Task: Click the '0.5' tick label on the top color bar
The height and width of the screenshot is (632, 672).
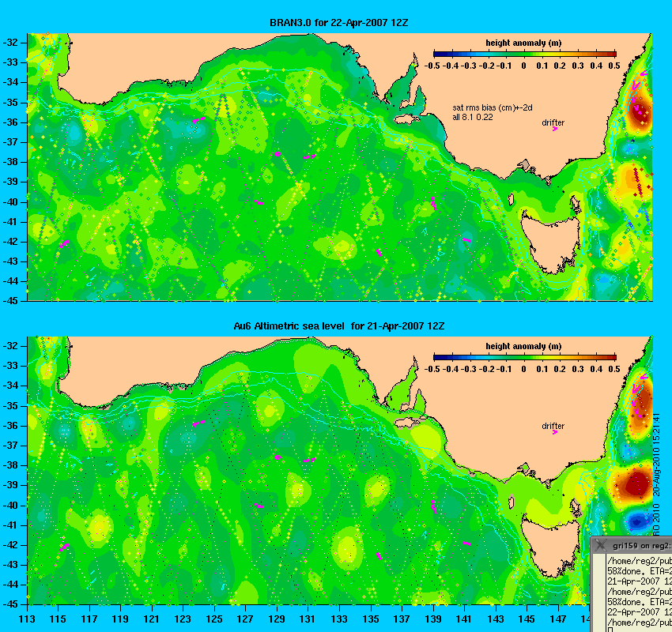Action: (614, 66)
